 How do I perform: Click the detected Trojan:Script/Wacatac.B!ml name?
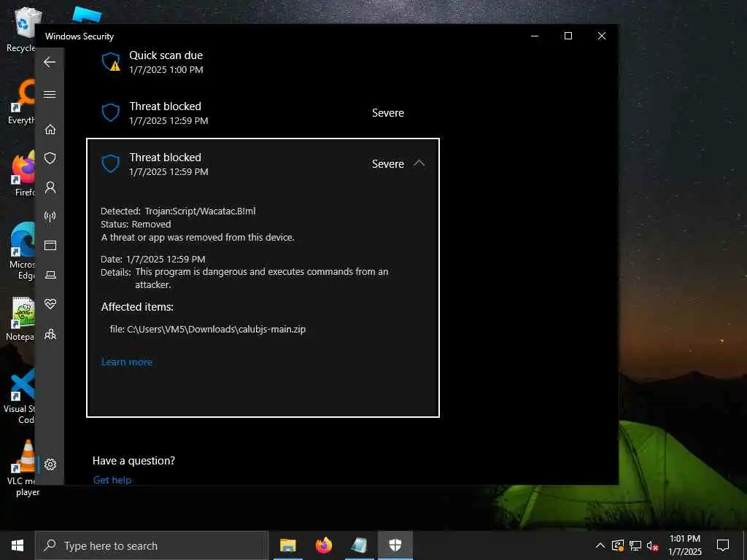pos(200,211)
